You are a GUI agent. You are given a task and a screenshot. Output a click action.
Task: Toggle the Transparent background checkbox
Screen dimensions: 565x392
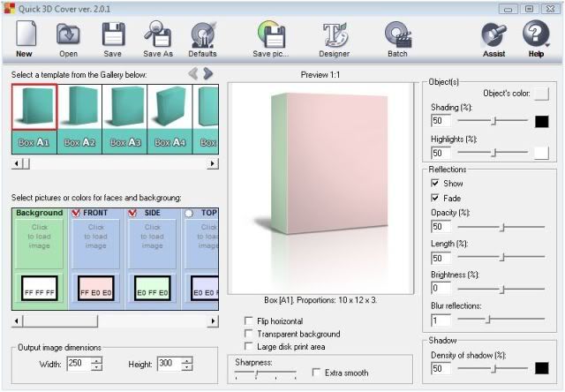pos(249,335)
